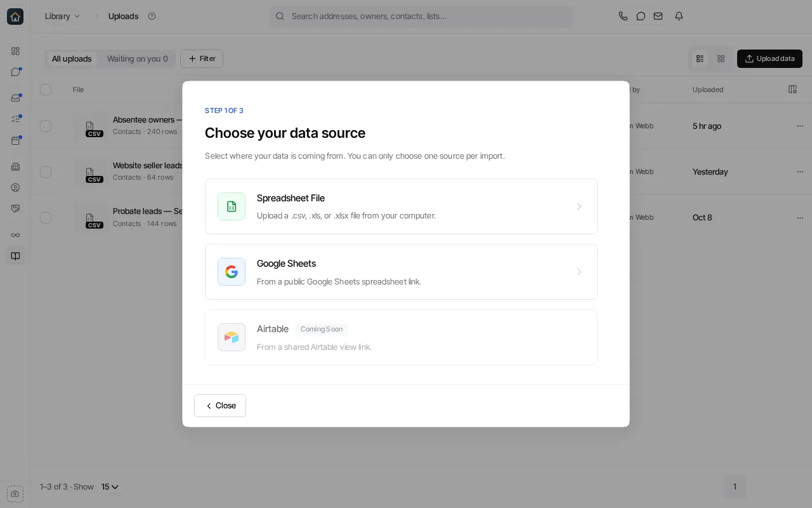
Task: Go to page 1 in pagination
Action: (x=735, y=487)
